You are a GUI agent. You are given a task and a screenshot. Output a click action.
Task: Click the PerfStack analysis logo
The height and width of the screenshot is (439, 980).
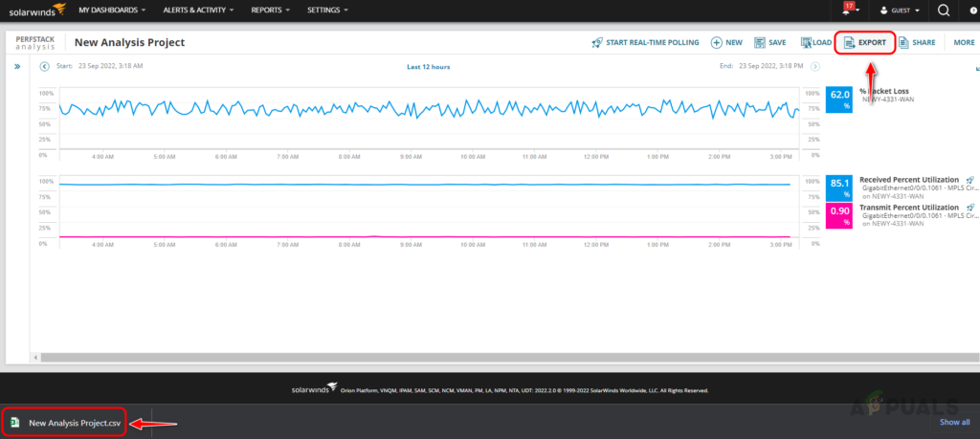point(35,42)
